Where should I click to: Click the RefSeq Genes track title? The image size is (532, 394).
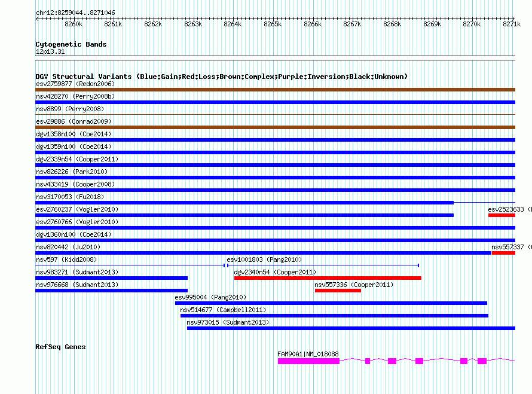click(60, 347)
